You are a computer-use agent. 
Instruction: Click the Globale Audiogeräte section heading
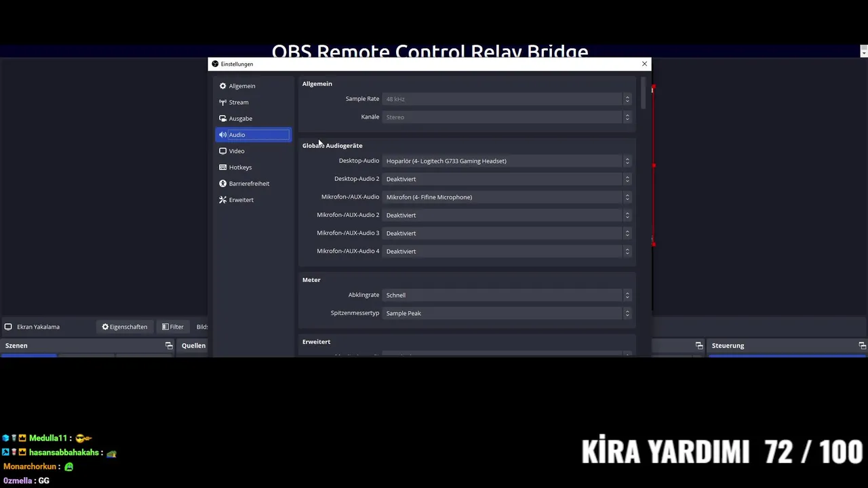click(x=332, y=146)
